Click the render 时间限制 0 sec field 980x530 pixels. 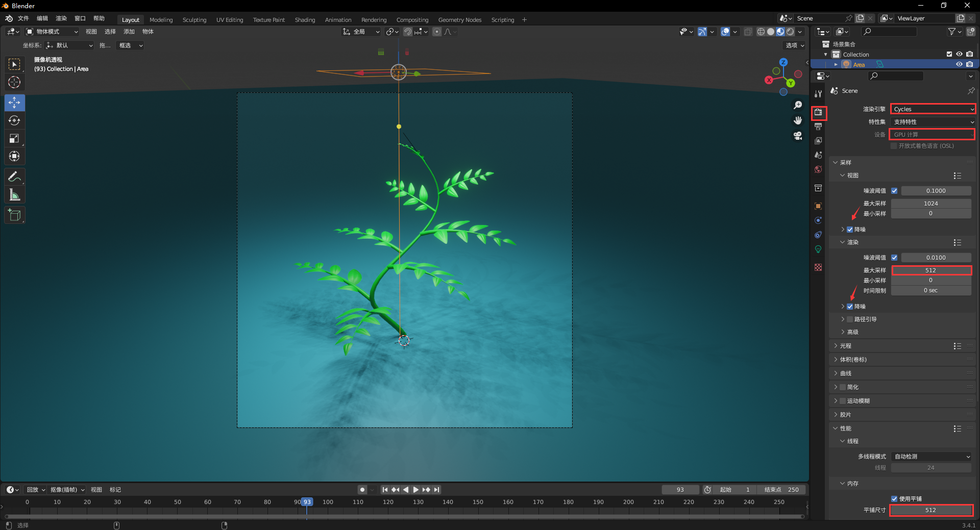point(931,290)
